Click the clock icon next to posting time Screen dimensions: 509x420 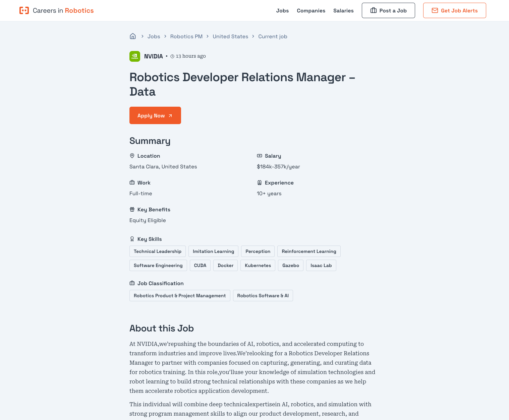pos(172,56)
